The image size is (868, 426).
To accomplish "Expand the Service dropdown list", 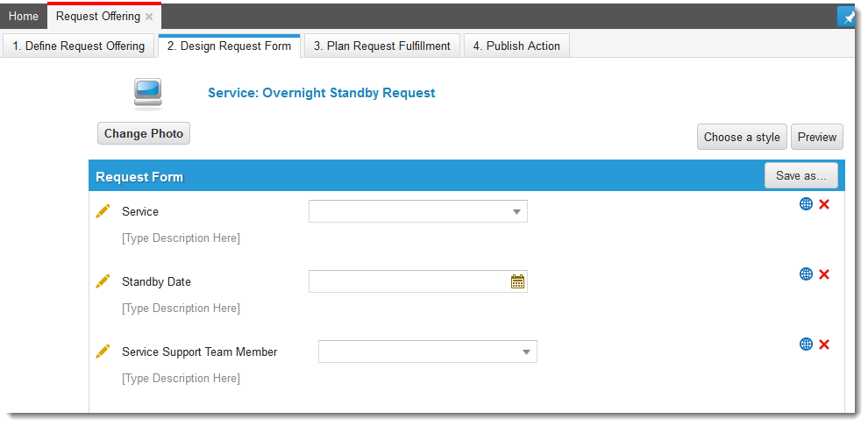I will (516, 212).
